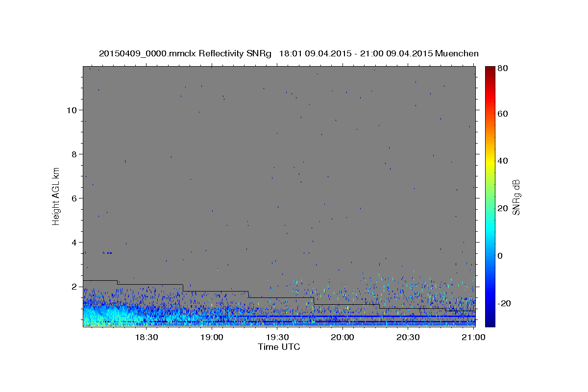Click the colorbar value label 60

click(x=503, y=113)
